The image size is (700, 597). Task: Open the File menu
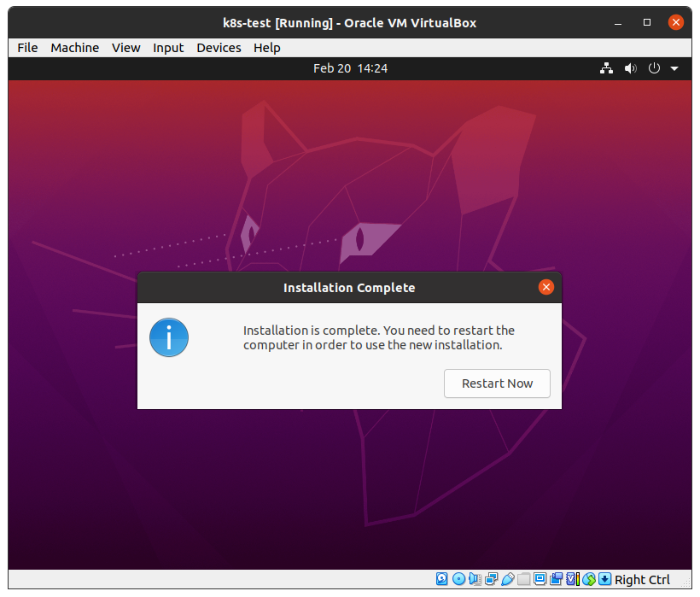pyautogui.click(x=27, y=48)
